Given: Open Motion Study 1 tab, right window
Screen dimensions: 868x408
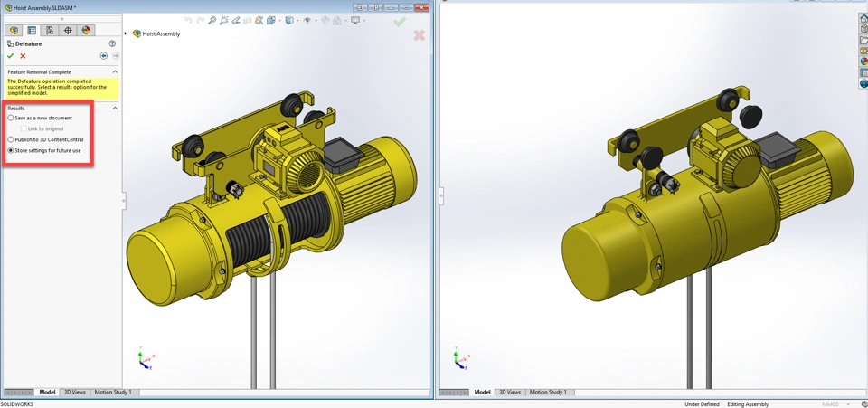Looking at the screenshot, I should [548, 392].
